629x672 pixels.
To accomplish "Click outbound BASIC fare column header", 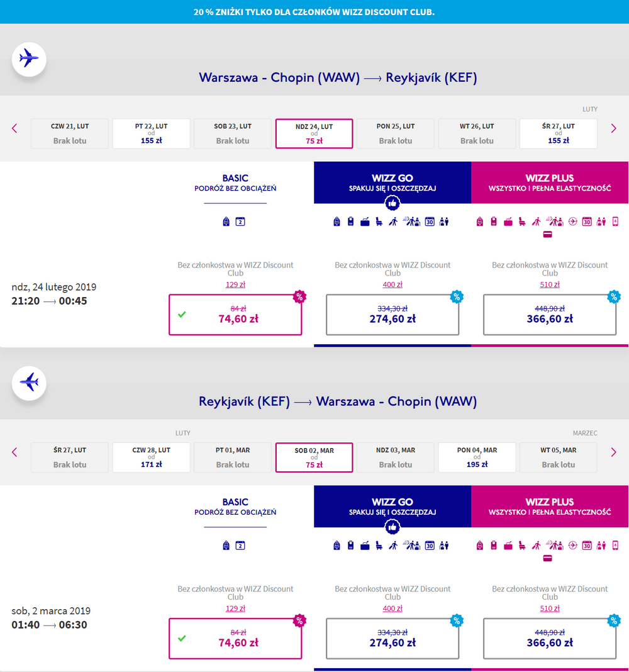I will 235,182.
